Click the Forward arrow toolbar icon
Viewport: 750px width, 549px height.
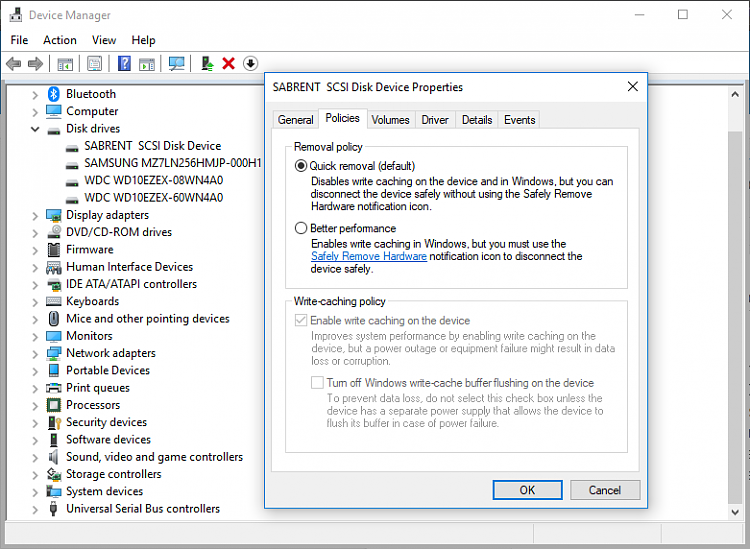(35, 64)
